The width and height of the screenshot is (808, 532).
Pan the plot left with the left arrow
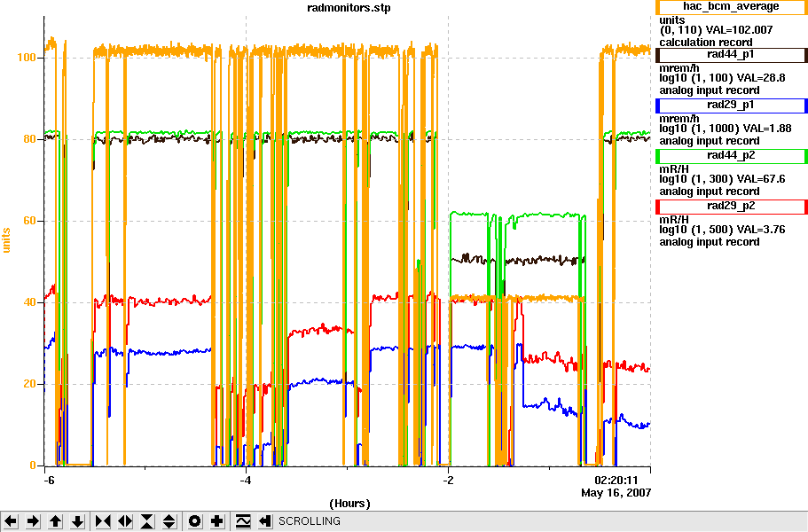click(11, 521)
